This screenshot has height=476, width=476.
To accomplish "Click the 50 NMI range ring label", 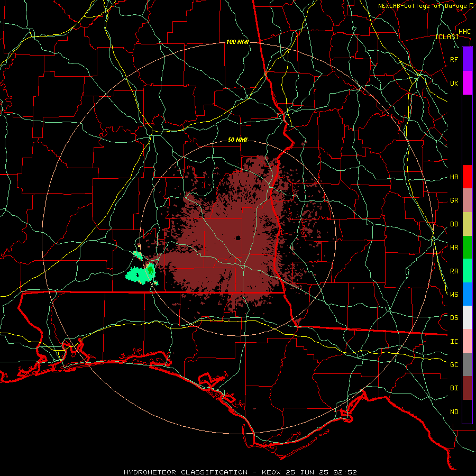I will tap(237, 140).
